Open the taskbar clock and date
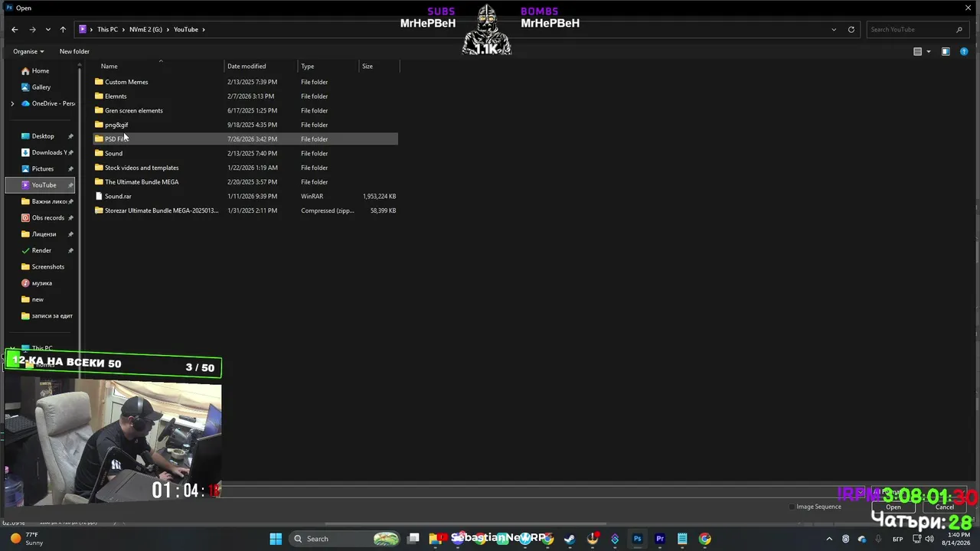Image resolution: width=980 pixels, height=551 pixels. pos(955,539)
